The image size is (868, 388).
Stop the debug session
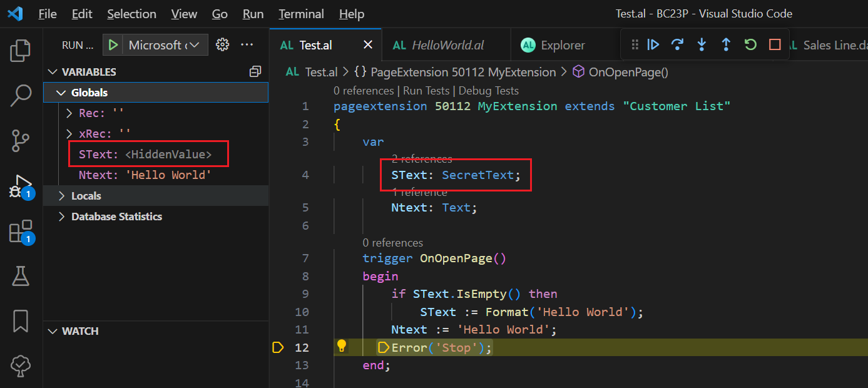tap(775, 44)
